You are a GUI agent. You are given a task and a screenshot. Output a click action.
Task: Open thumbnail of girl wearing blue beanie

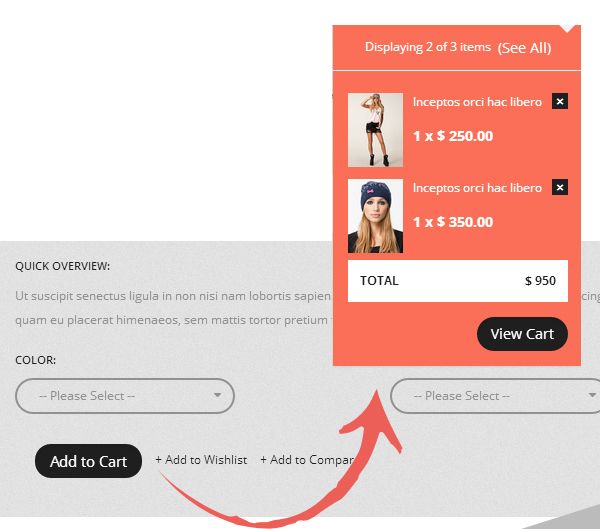375,216
